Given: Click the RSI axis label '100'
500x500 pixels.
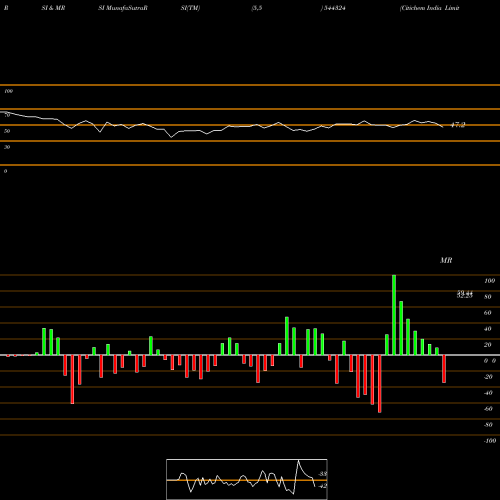Looking at the screenshot, I should pos(8,91).
